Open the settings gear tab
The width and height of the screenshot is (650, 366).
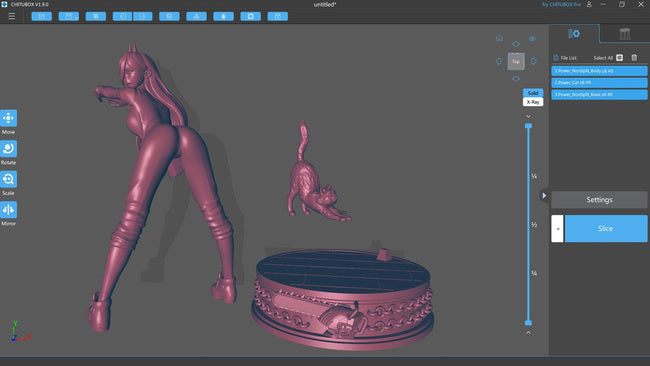click(574, 34)
